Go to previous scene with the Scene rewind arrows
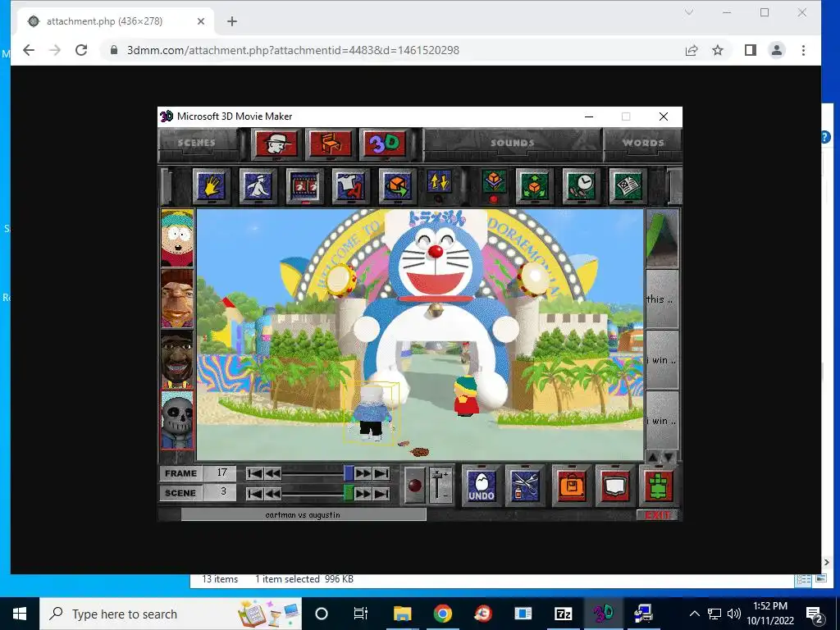Viewport: 840px width, 630px height. [x=272, y=493]
